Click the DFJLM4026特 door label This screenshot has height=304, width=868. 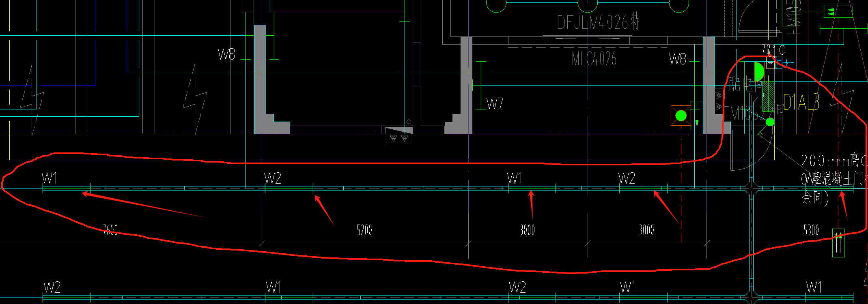[x=598, y=21]
